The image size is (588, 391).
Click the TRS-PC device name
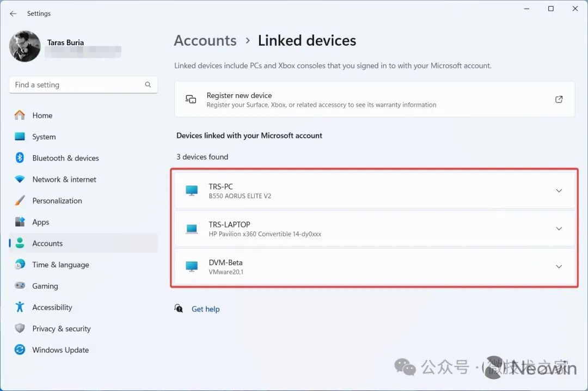click(221, 186)
